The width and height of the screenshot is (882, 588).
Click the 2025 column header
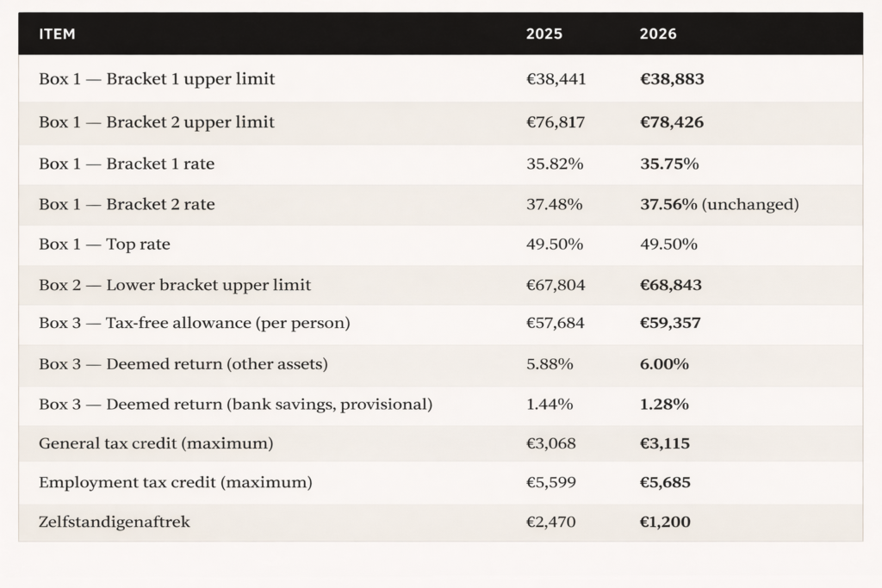point(543,34)
